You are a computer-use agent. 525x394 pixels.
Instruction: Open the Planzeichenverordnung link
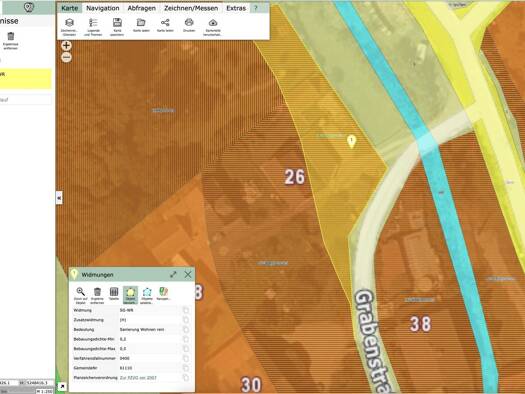click(x=138, y=378)
